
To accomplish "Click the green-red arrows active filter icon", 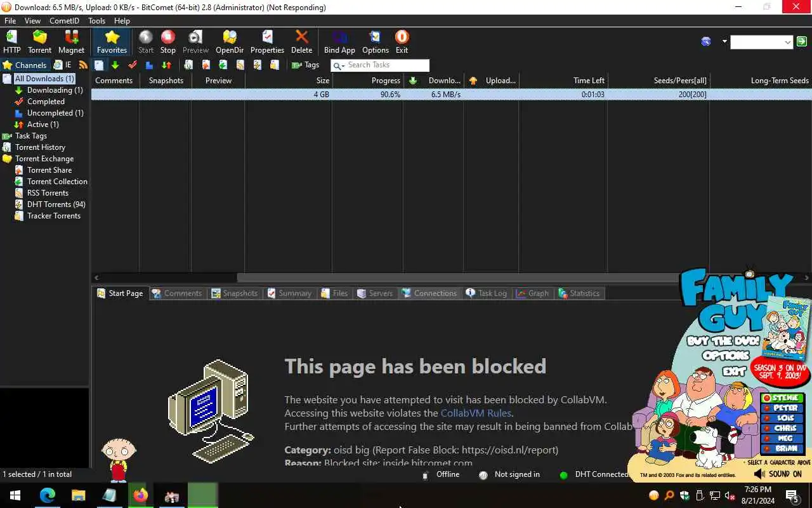I will click(166, 65).
